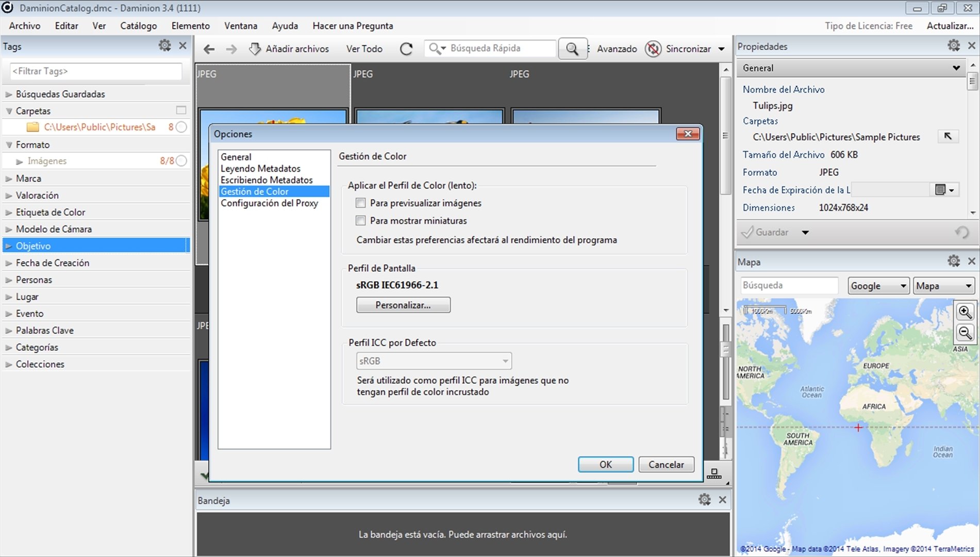The height and width of the screenshot is (557, 980).
Task: Close the Tags panel
Action: tap(182, 45)
